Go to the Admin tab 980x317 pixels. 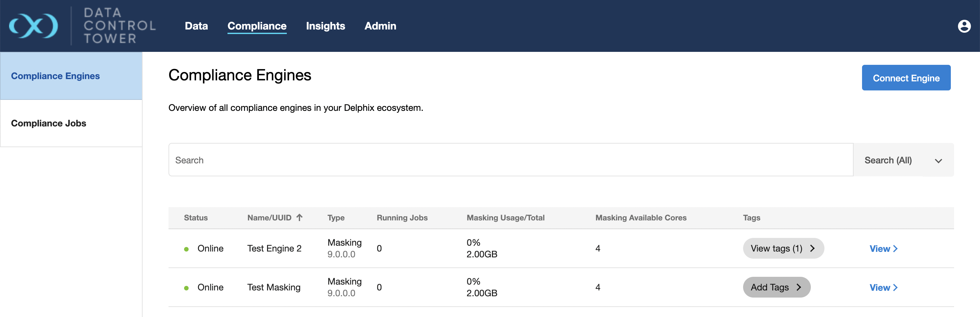tap(380, 26)
